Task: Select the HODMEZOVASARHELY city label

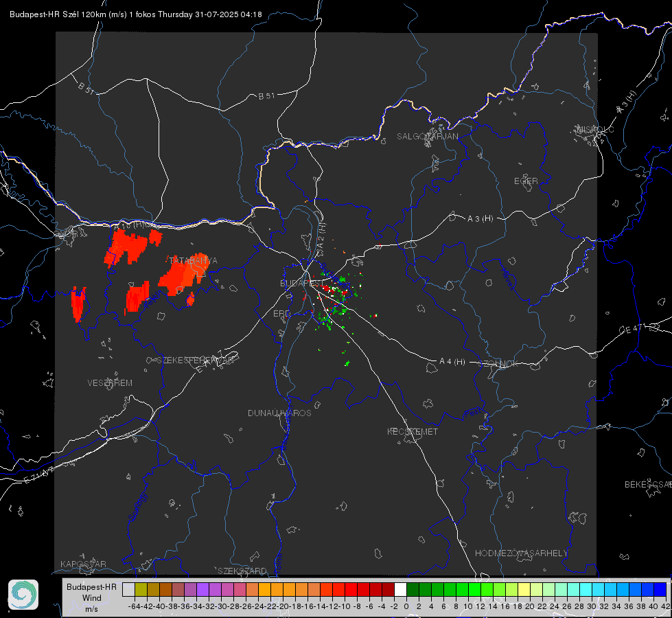Action: pyautogui.click(x=521, y=553)
